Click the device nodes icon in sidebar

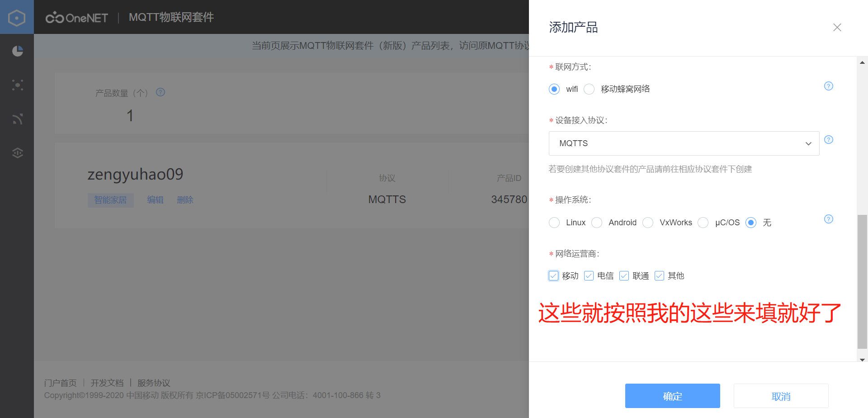(x=17, y=85)
